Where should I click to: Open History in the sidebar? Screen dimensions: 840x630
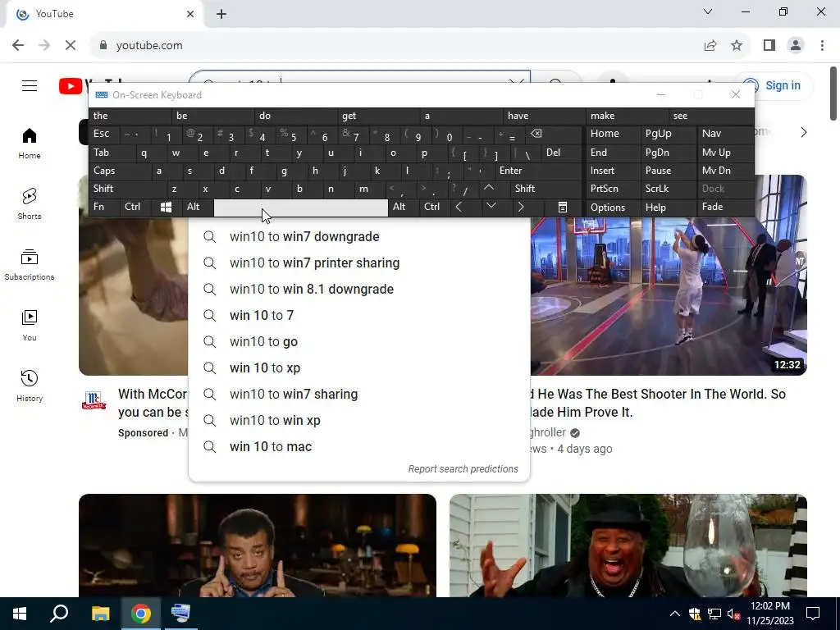(30, 386)
